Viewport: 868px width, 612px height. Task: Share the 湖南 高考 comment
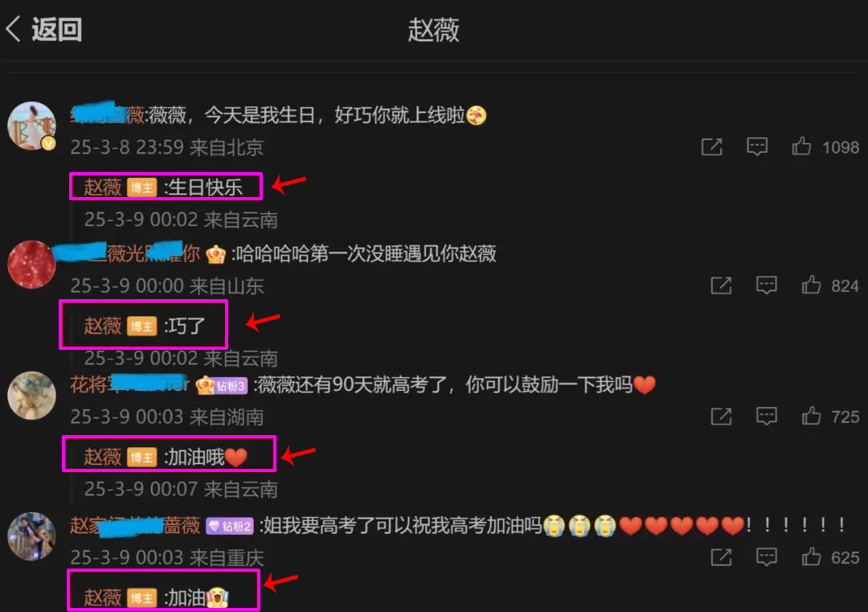(721, 417)
